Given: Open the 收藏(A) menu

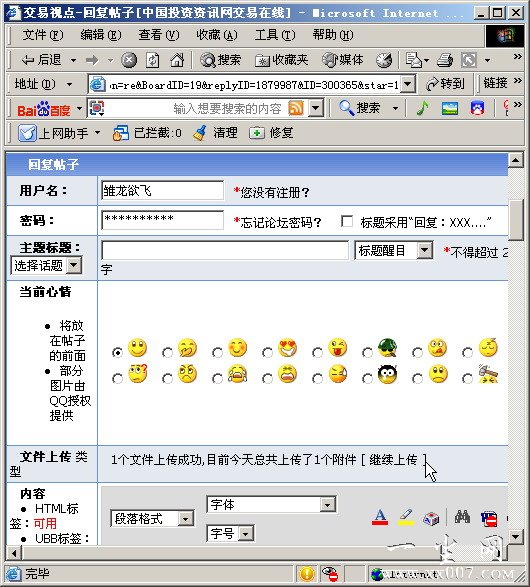Looking at the screenshot, I should pyautogui.click(x=217, y=35).
